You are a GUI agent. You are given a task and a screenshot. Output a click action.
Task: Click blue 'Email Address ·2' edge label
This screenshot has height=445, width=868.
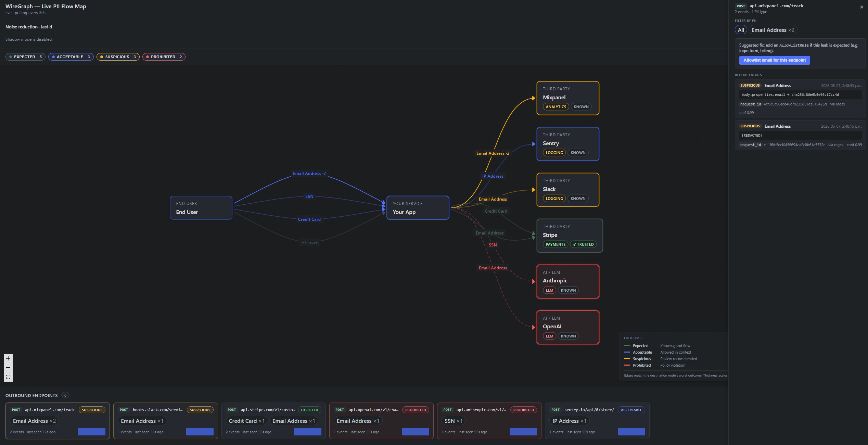click(x=309, y=174)
